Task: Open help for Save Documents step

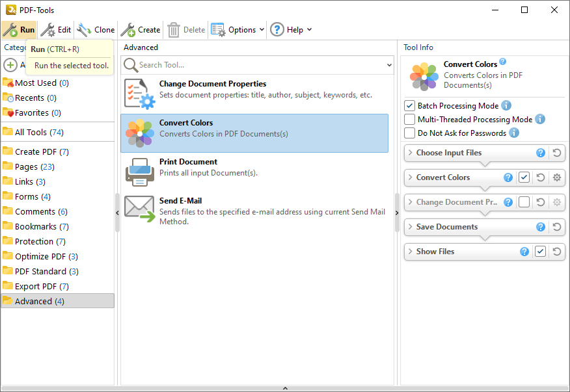Action: [541, 227]
